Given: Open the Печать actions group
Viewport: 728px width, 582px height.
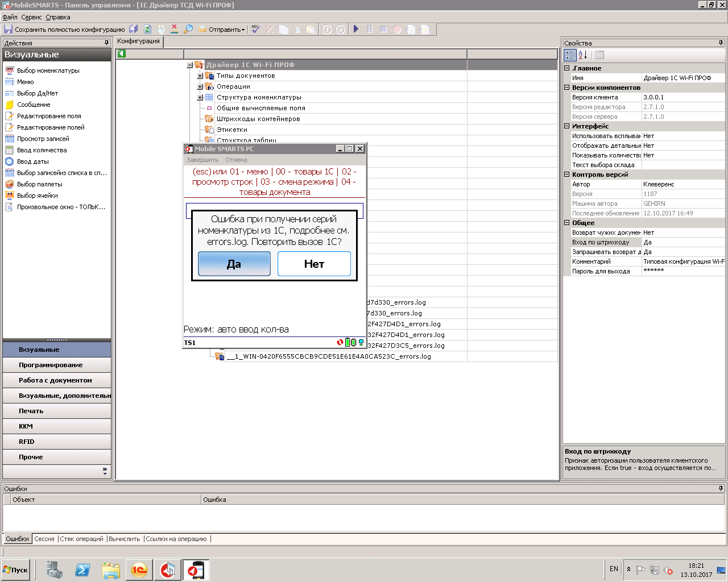Looking at the screenshot, I should point(57,411).
